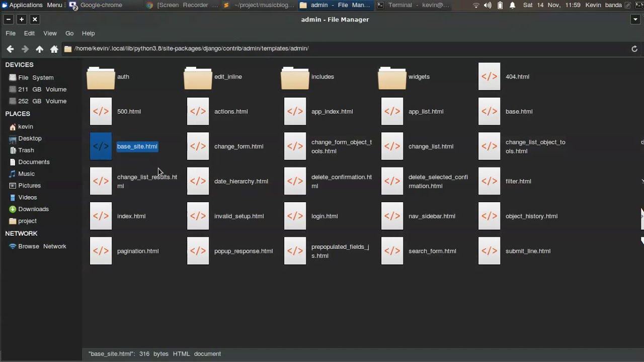Image resolution: width=644 pixels, height=362 pixels.
Task: Reload the folder with refresh icon
Action: [x=634, y=49]
